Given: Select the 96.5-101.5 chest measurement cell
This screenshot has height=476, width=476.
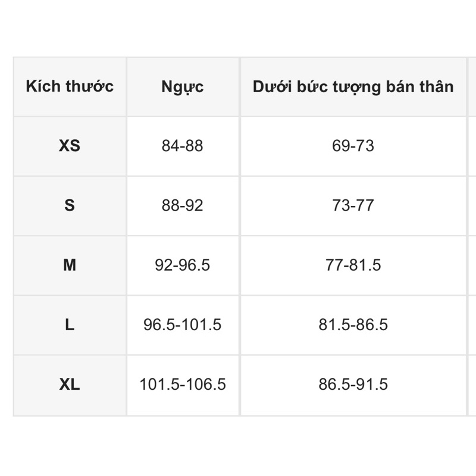Looking at the screenshot, I should click(x=183, y=325).
